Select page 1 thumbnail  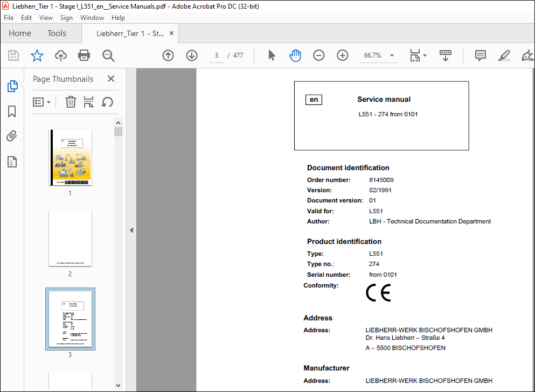[70, 158]
